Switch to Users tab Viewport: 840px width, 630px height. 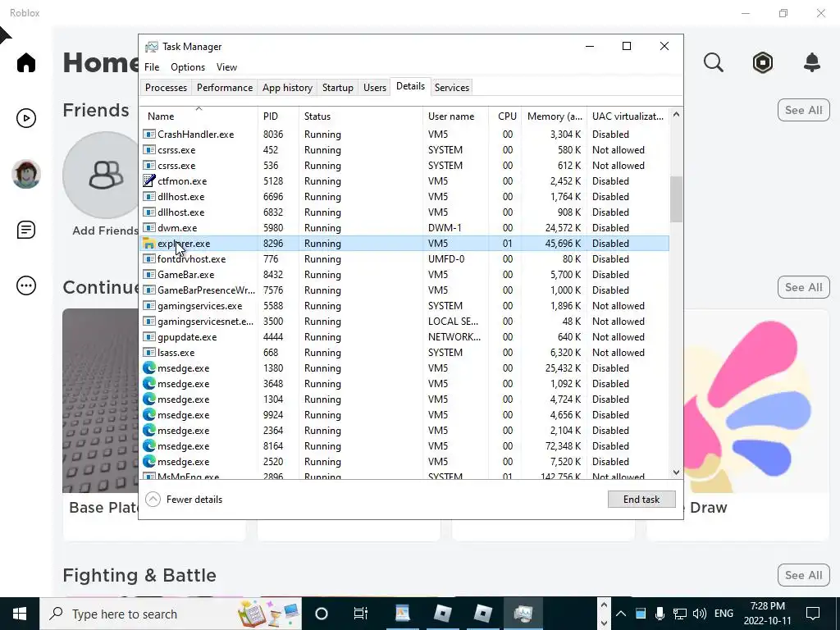pyautogui.click(x=374, y=87)
